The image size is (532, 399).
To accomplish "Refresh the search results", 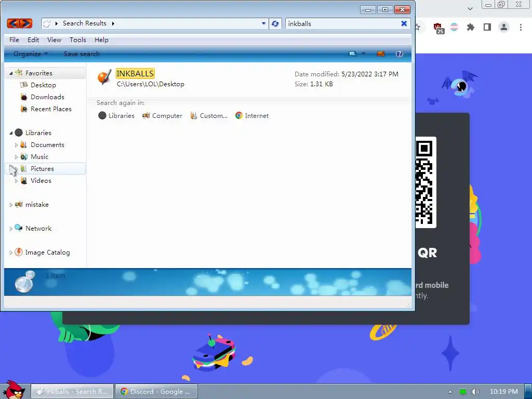I will point(275,24).
